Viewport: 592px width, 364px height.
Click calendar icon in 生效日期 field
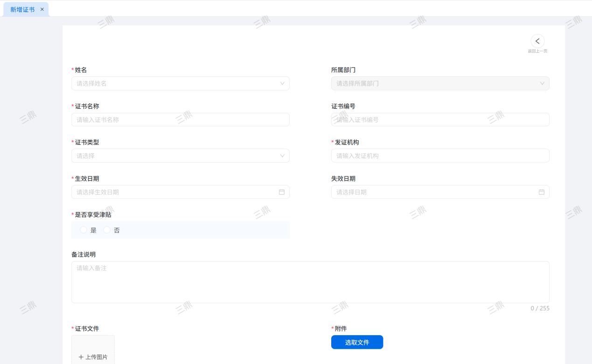[282, 192]
